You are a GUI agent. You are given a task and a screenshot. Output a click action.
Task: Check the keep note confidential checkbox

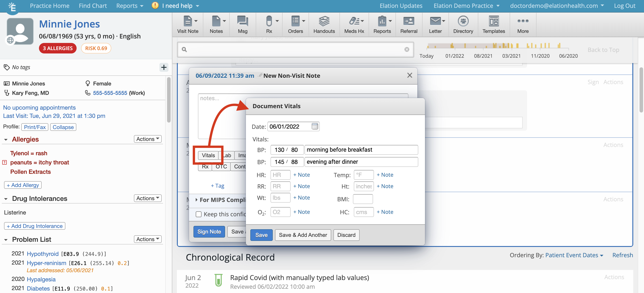199,214
